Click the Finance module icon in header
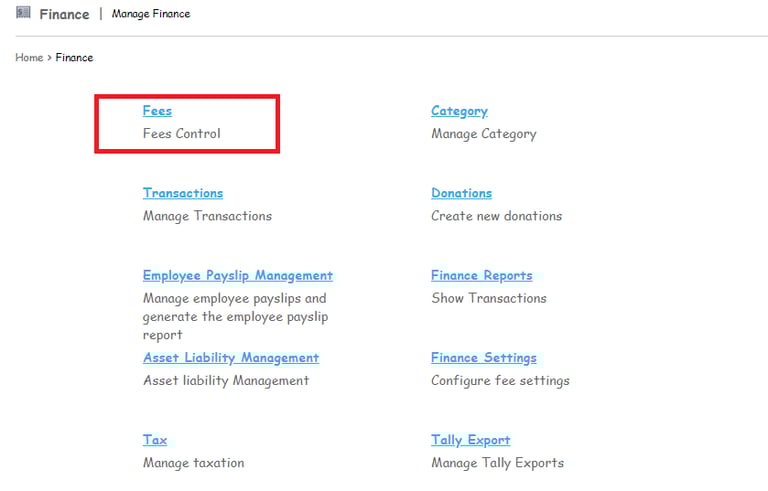 point(23,13)
